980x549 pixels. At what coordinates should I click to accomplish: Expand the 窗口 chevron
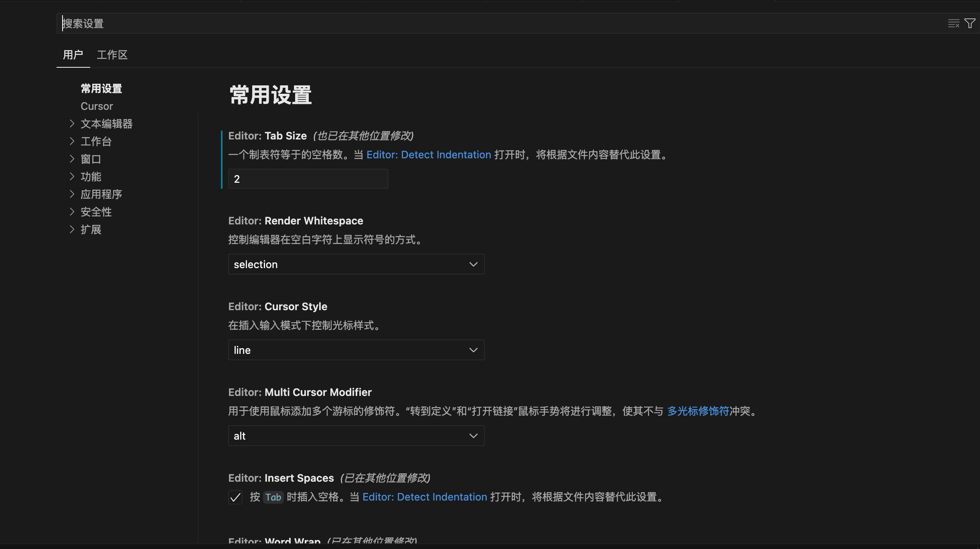pos(72,159)
